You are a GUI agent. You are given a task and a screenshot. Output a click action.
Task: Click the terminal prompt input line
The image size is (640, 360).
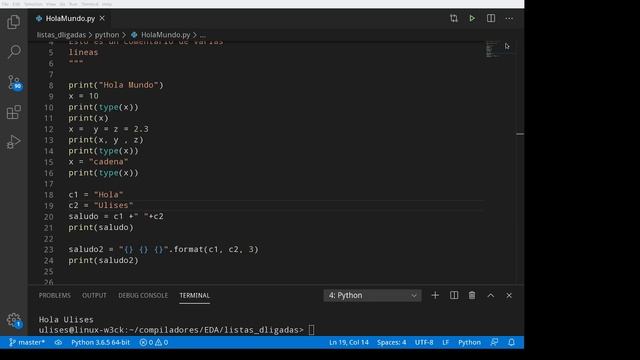pyautogui.click(x=176, y=330)
